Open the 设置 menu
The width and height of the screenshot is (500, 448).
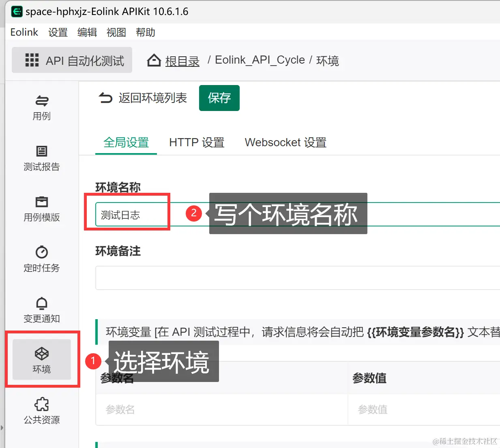pos(58,32)
